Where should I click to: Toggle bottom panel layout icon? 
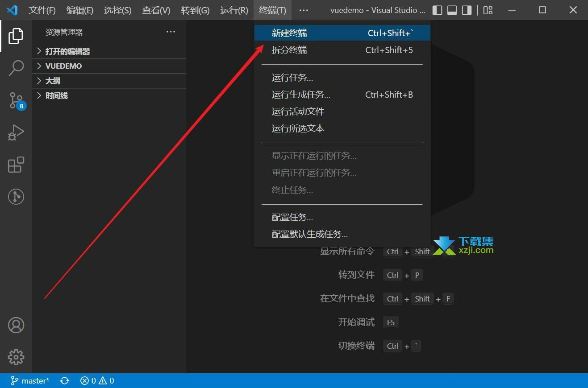click(x=452, y=10)
